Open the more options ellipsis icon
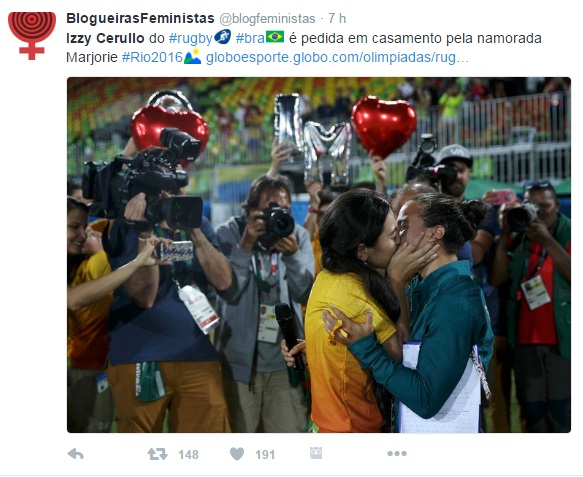 (397, 454)
